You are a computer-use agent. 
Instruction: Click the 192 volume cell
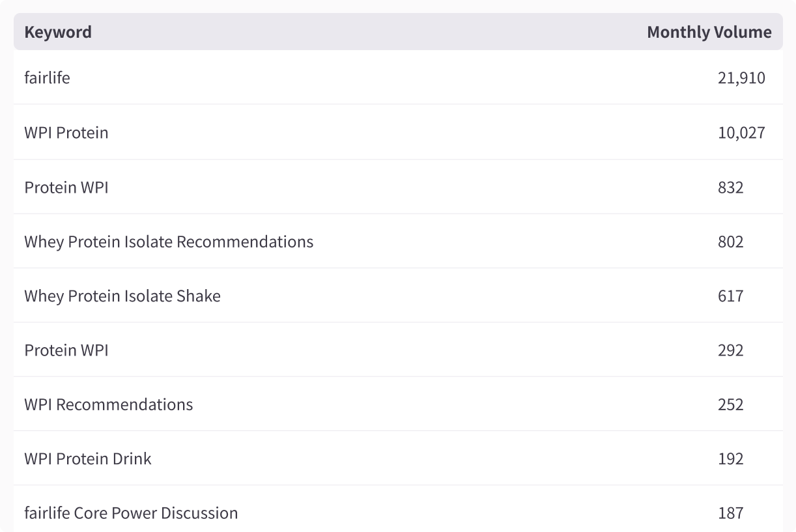click(730, 458)
